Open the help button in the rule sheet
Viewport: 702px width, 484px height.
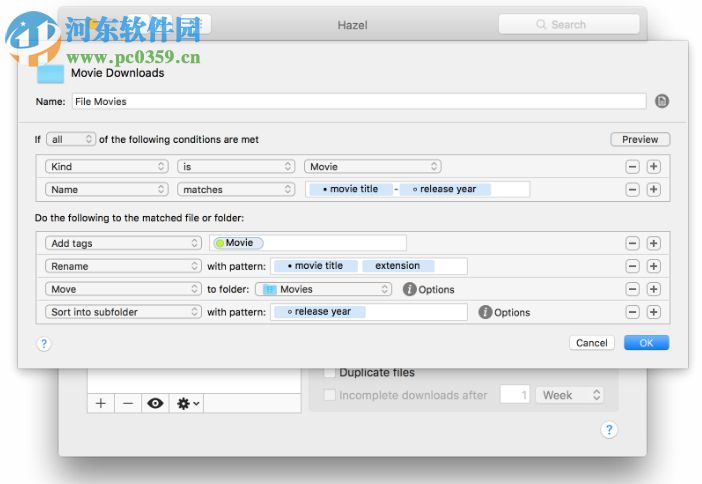click(44, 344)
